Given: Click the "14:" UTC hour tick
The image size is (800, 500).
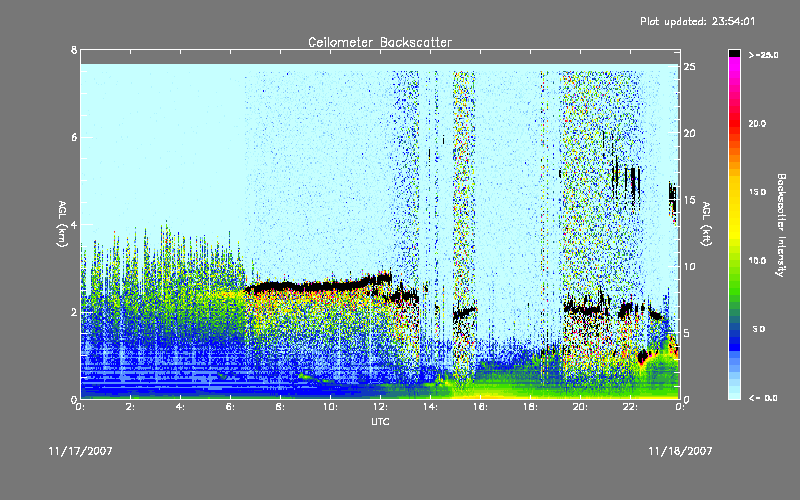Looking at the screenshot, I should point(430,407).
